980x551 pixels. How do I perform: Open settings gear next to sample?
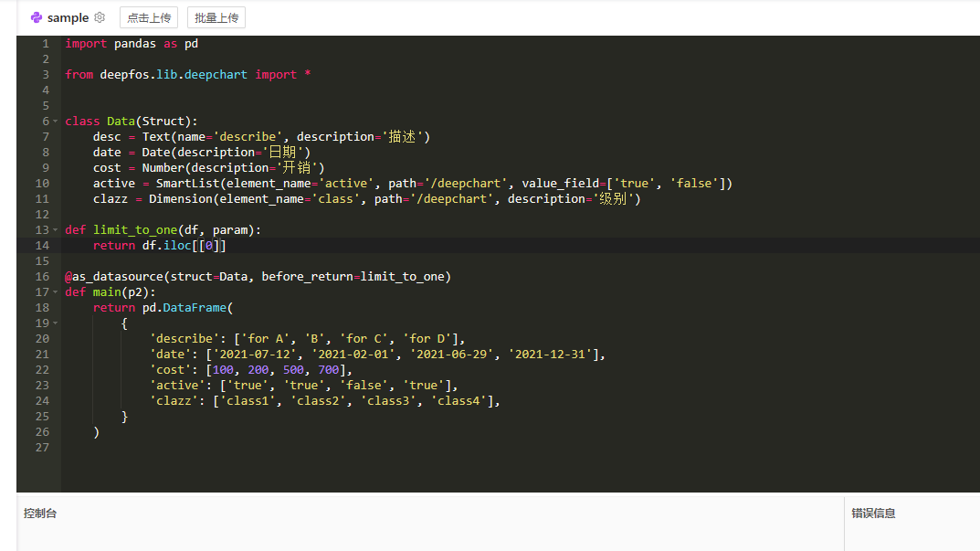click(100, 17)
